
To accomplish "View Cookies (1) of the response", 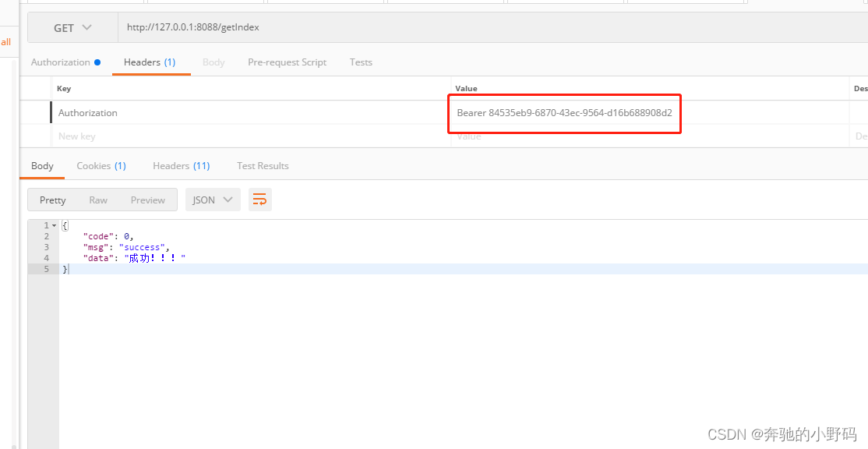I will 101,165.
